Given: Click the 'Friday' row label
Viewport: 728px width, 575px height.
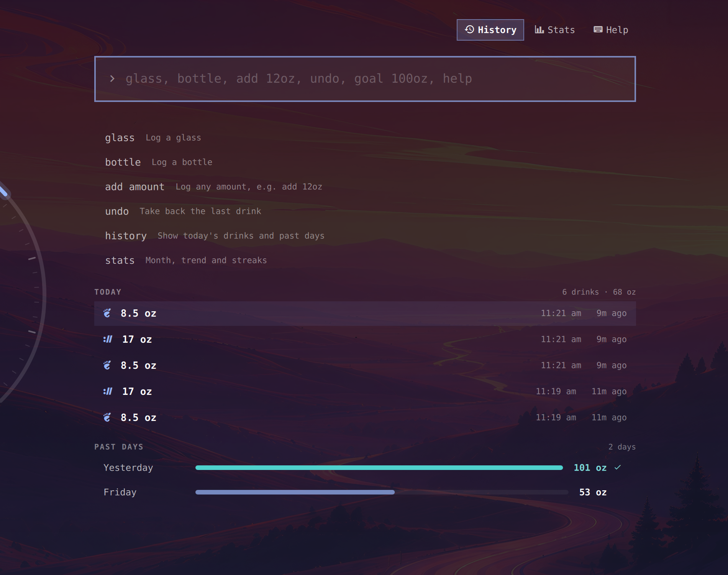Looking at the screenshot, I should 120,492.
